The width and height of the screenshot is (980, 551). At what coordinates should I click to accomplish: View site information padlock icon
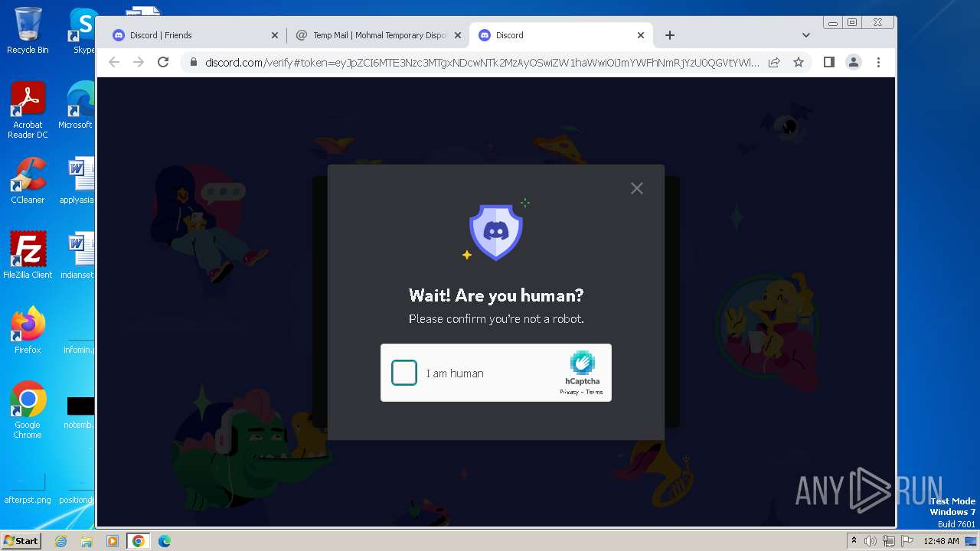click(193, 62)
